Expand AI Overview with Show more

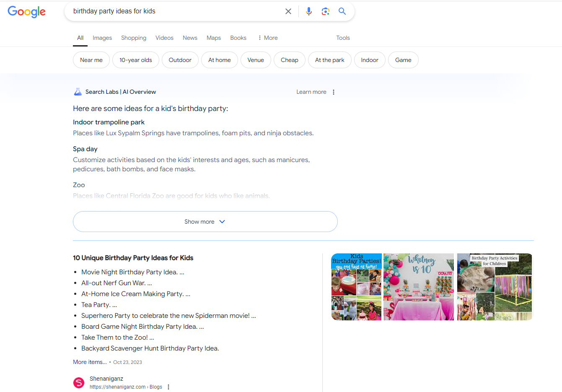tap(205, 222)
